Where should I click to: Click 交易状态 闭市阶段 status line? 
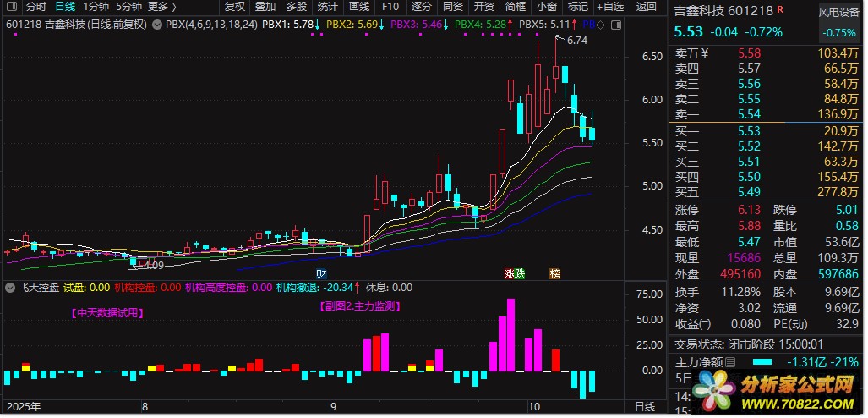pyautogui.click(x=747, y=344)
